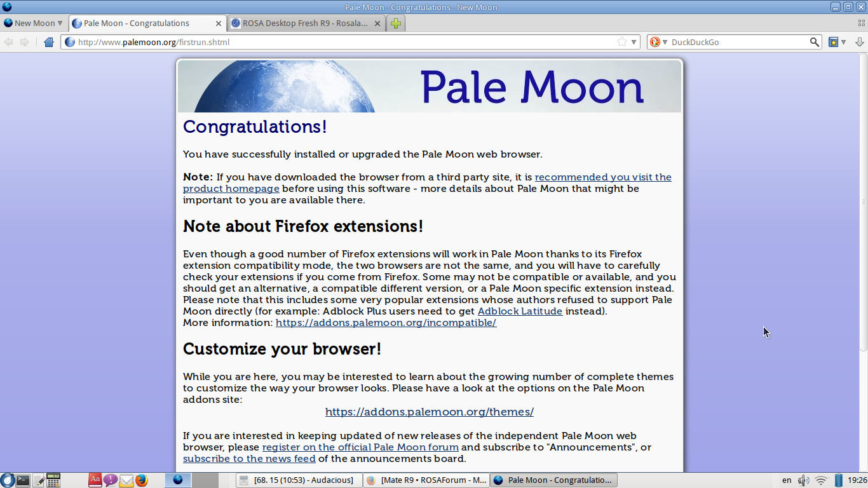
Task: Click the 'Customize your browser!' heading
Action: click(282, 349)
